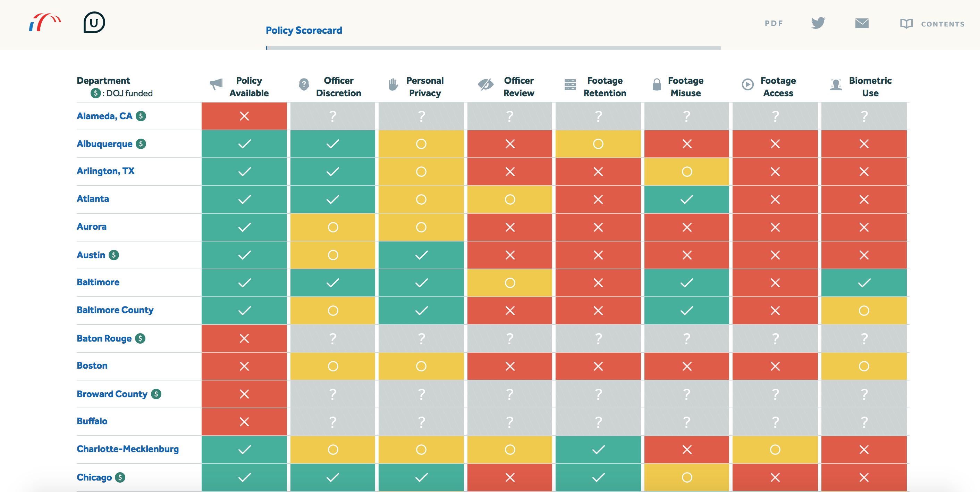The image size is (980, 492).
Task: Click the Officer Review crossed-eye icon
Action: tap(486, 84)
